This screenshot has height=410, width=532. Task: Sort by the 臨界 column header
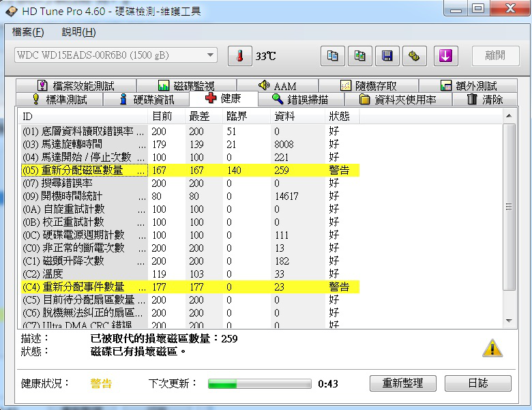(x=246, y=117)
